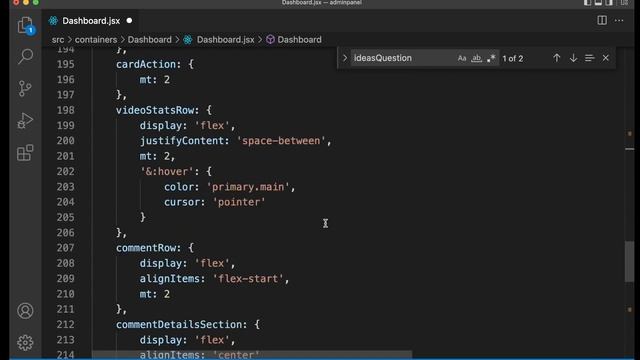Open the Explorer view in activity bar
This screenshot has height=360, width=640.
click(25, 25)
